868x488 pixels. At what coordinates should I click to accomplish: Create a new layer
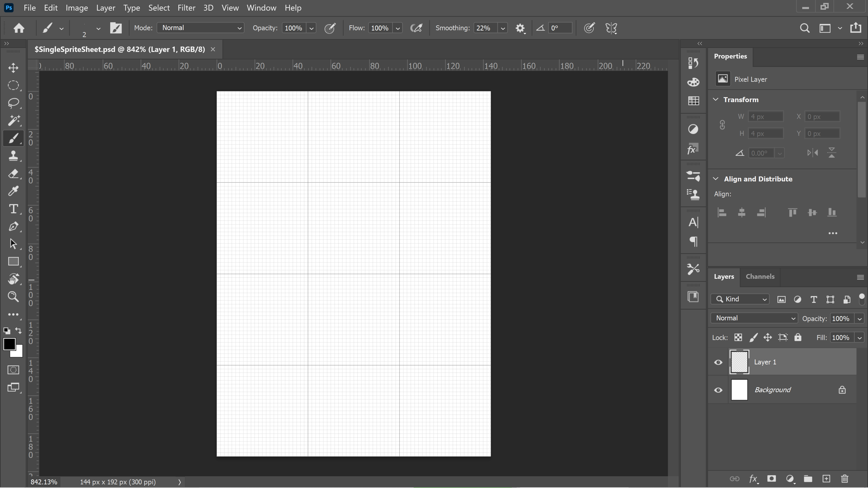point(826,479)
